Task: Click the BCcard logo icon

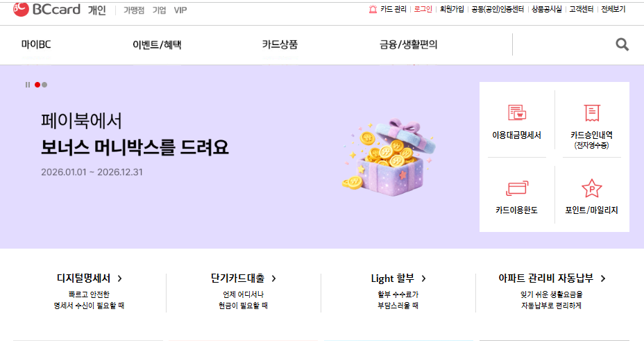Action: (21, 9)
